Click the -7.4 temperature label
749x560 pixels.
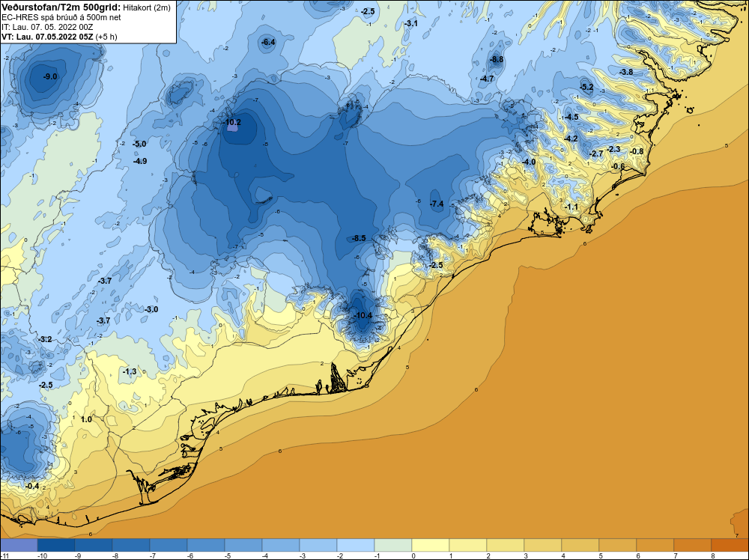437,204
